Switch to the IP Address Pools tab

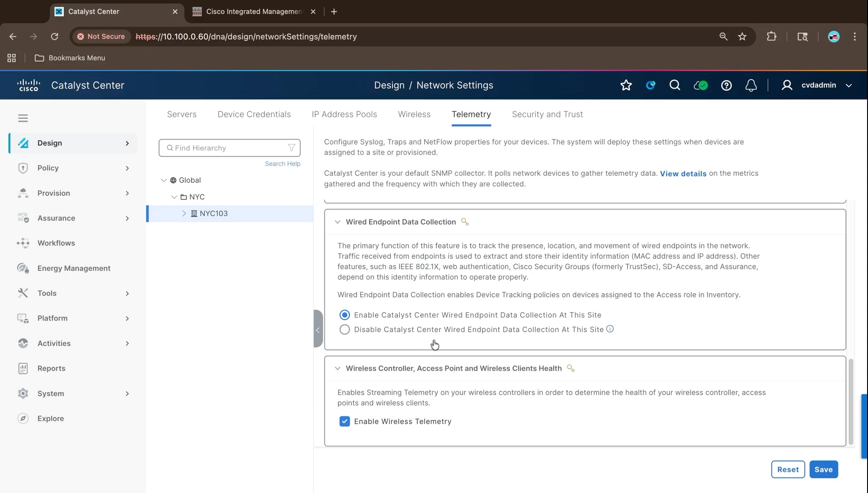(345, 114)
